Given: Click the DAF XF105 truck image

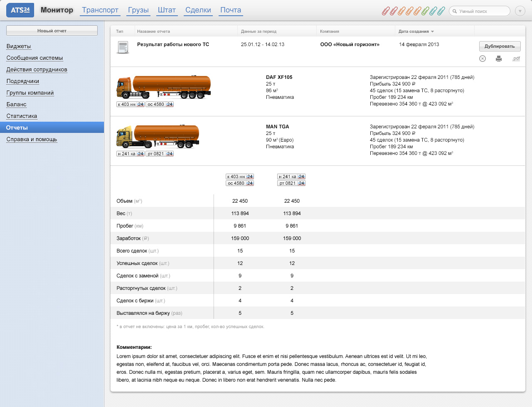Looking at the screenshot, I should [x=164, y=87].
